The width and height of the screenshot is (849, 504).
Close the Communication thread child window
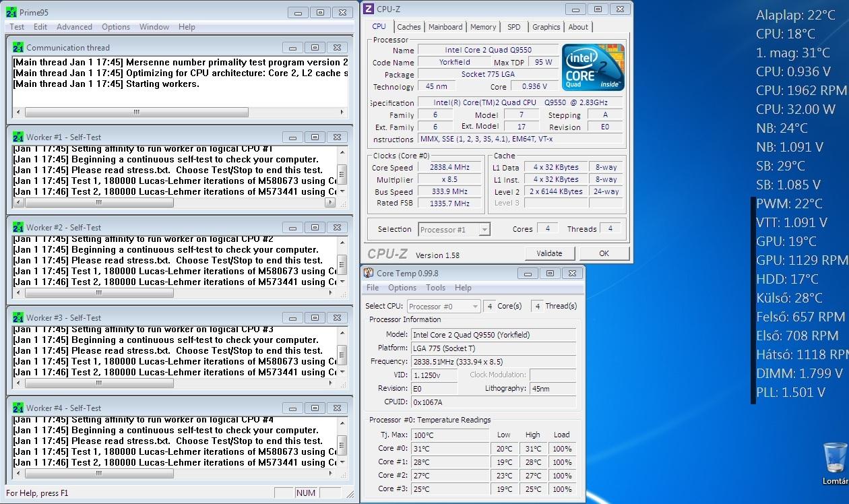coord(337,47)
